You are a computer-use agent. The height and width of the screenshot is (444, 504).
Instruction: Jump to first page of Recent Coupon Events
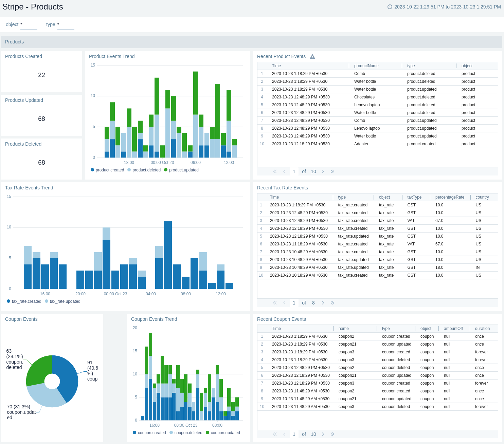coord(275,434)
